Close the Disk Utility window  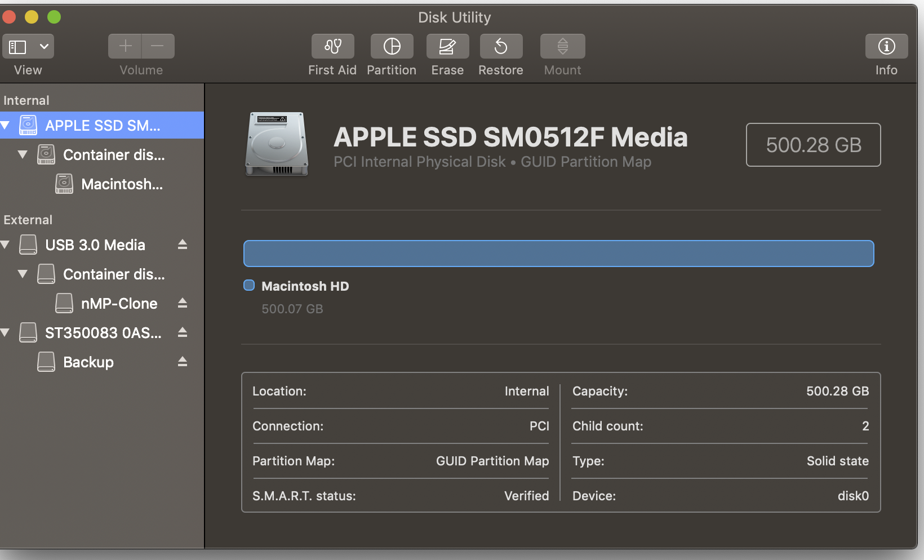(8, 17)
